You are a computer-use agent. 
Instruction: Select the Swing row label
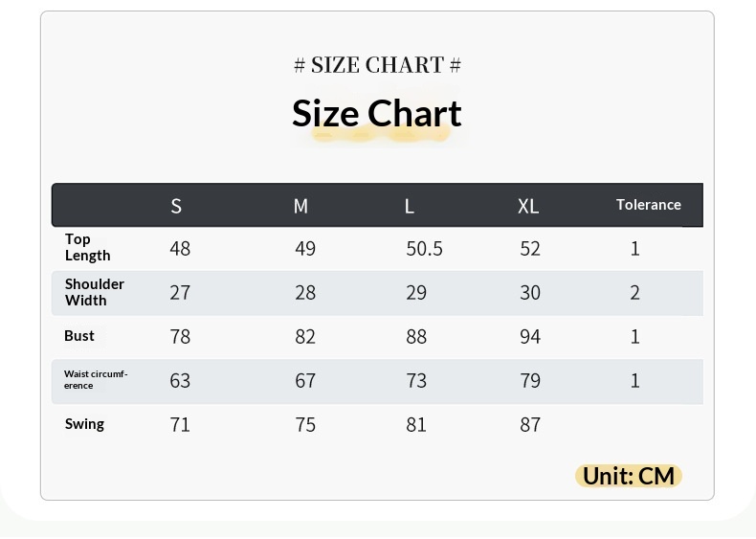(x=84, y=424)
